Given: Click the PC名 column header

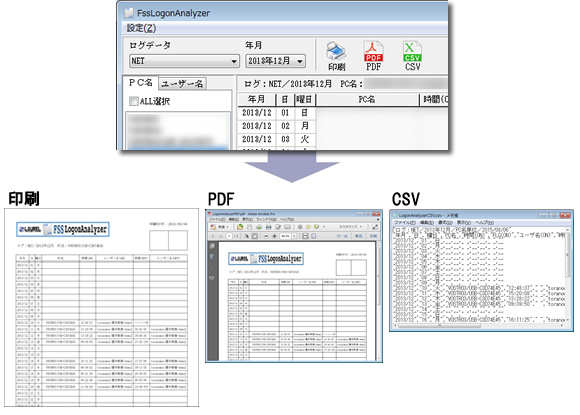Looking at the screenshot, I should tap(367, 99).
